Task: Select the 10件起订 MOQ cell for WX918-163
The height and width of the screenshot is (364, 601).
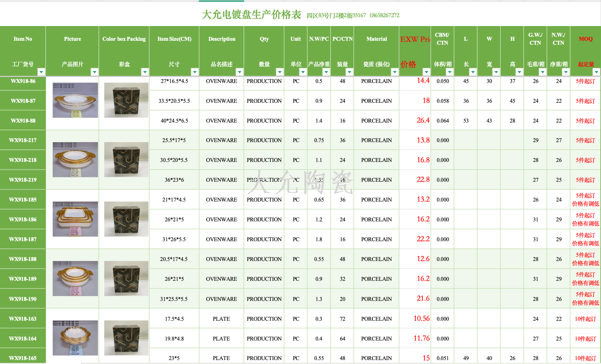Action: point(585,319)
